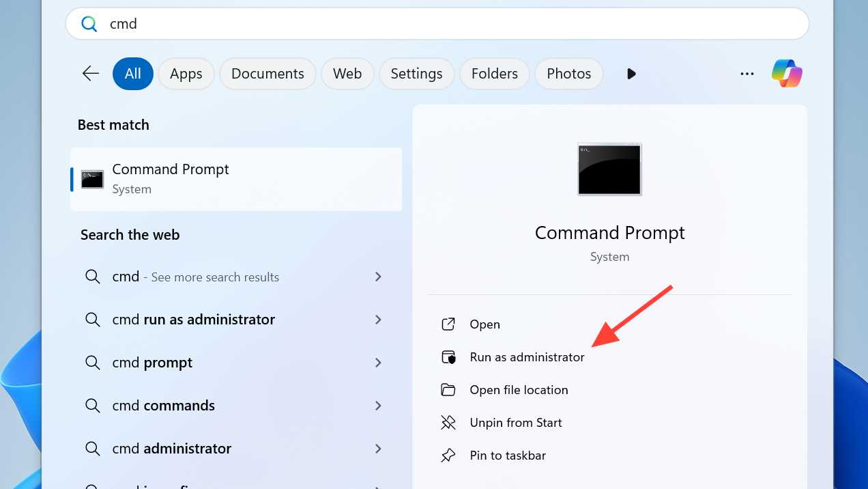
Task: Click the 'Best match' heading
Action: click(x=113, y=125)
